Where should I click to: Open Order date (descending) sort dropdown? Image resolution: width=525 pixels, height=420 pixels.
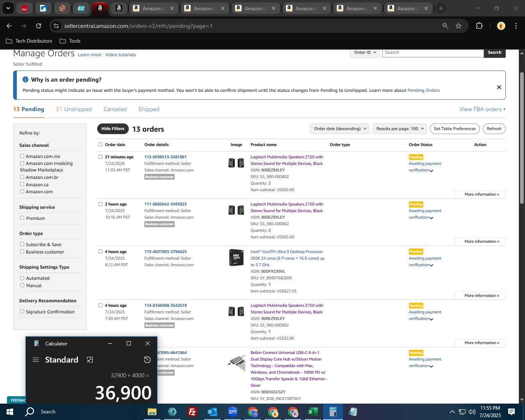coord(340,129)
